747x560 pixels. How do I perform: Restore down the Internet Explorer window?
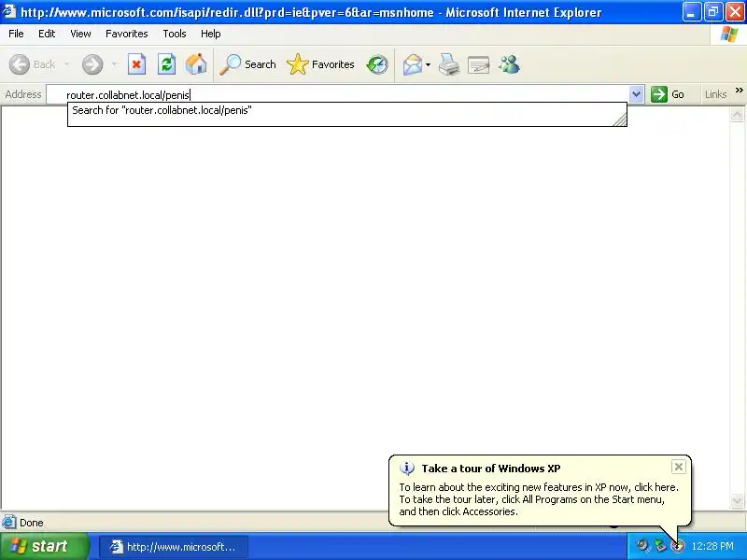[713, 12]
